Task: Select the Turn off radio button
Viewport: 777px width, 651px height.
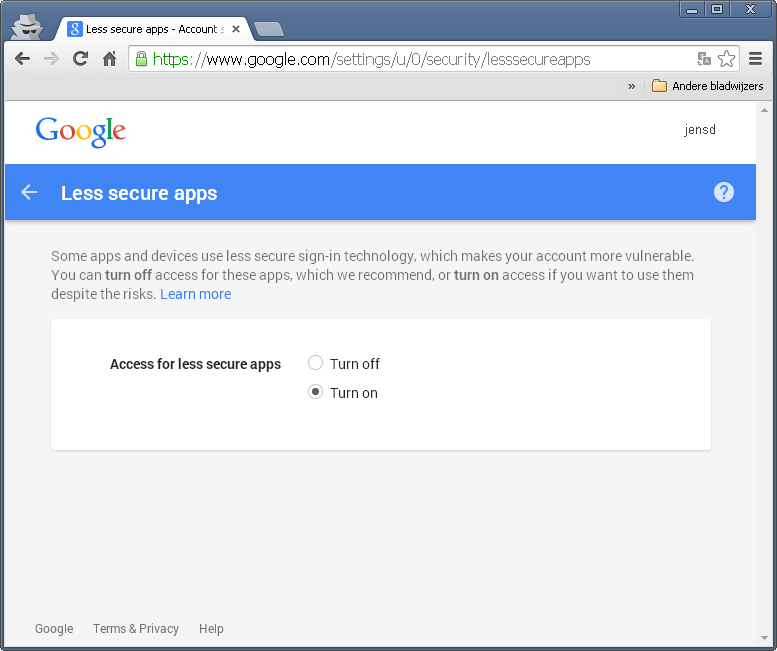Action: tap(315, 363)
